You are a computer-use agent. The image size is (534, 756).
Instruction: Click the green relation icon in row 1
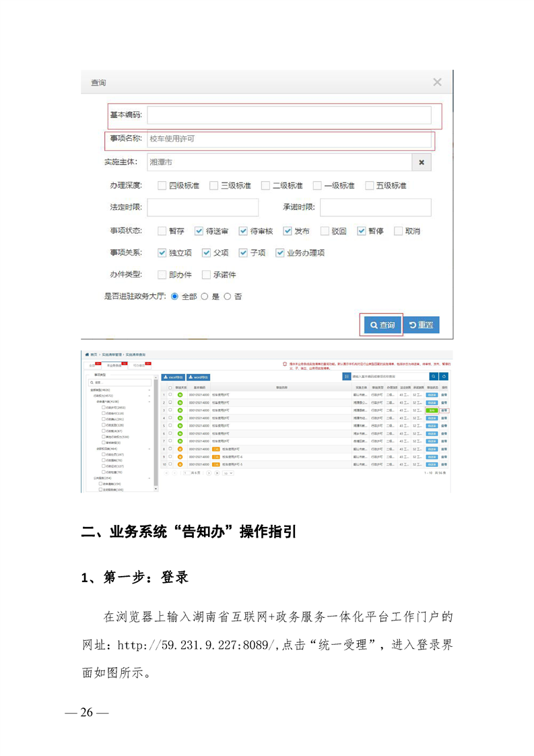(180, 395)
